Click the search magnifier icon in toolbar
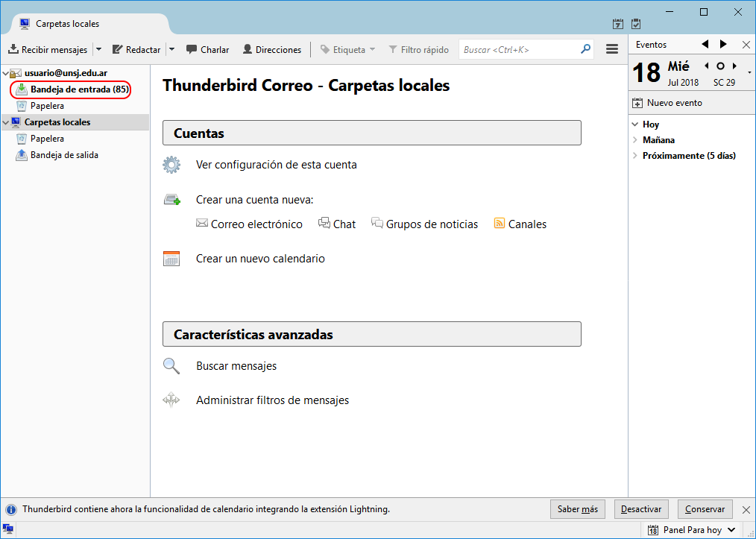The image size is (756, 539). [x=586, y=49]
